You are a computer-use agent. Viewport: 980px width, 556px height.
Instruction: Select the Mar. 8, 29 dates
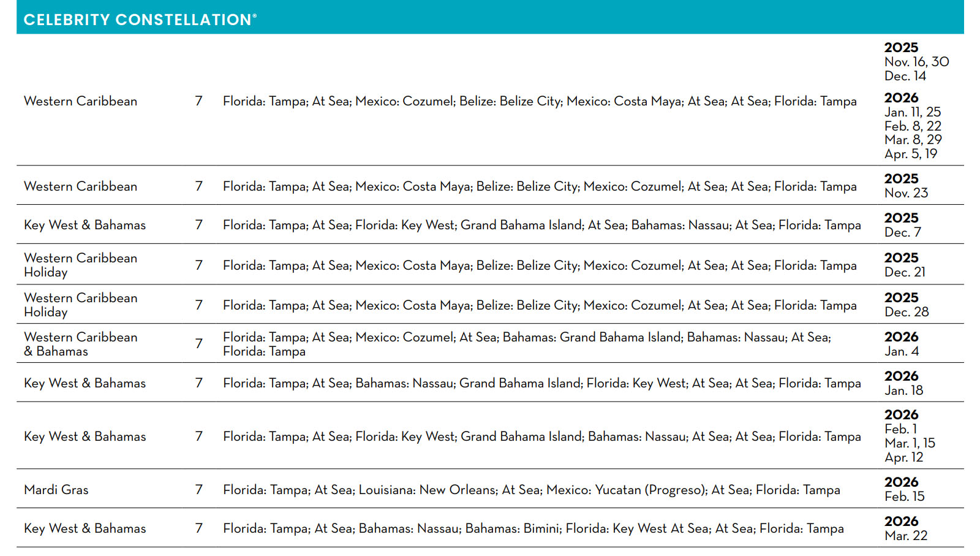(x=913, y=140)
